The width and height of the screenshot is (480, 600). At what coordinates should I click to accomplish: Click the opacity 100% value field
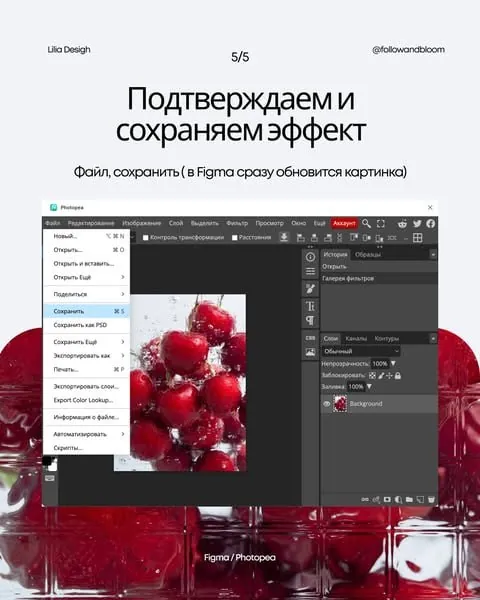[380, 363]
